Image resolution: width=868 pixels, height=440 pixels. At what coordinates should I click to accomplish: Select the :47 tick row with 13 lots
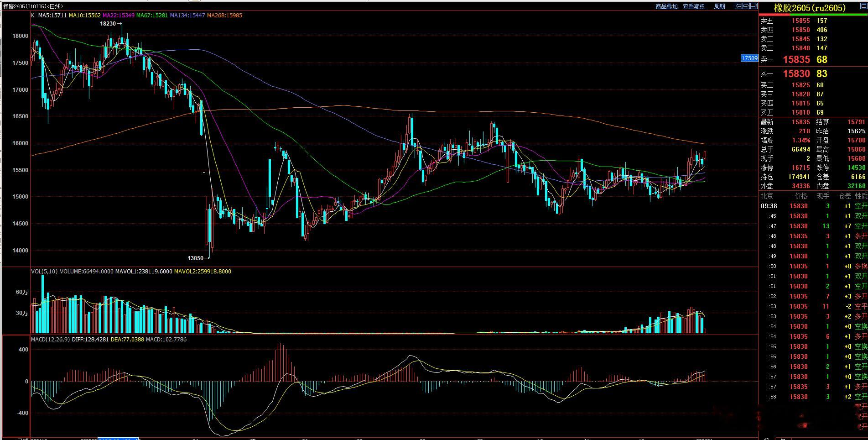(x=813, y=226)
